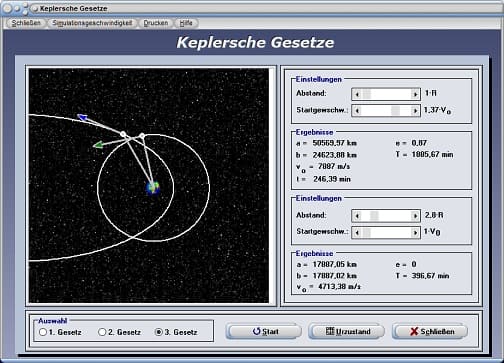Viewport: 504px width, 363px height.
Task: Decrease first Startgeschw. slider using left arrow
Action: (x=357, y=111)
